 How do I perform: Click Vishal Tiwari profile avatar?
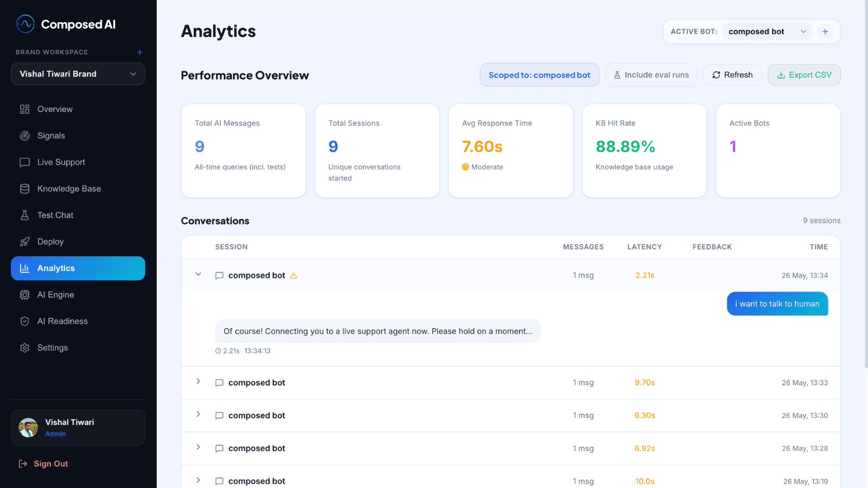click(28, 428)
